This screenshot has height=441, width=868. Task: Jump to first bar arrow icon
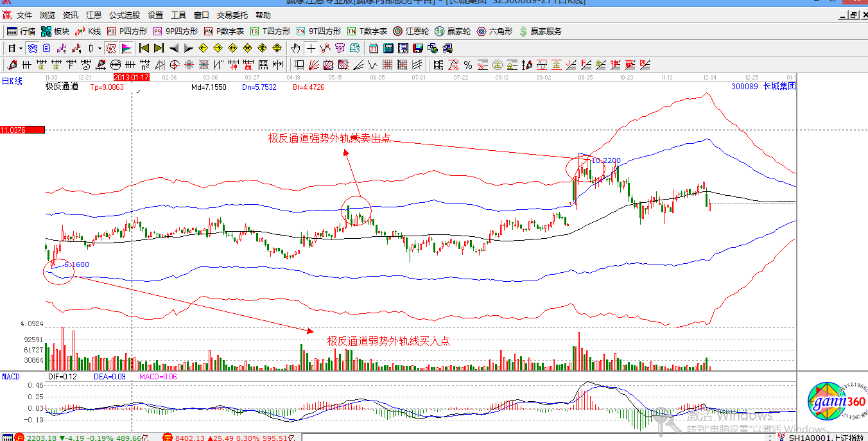coord(144,48)
